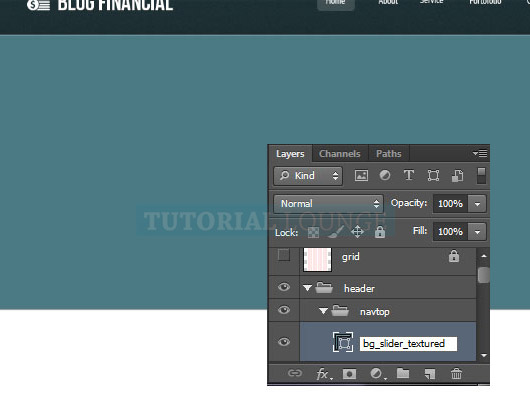The height and width of the screenshot is (400, 530).
Task: Add layer mask icon
Action: point(349,374)
